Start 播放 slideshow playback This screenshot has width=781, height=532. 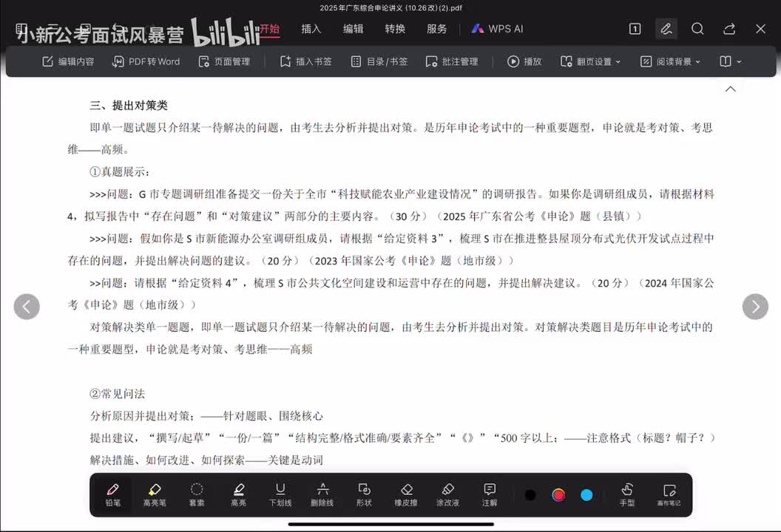coord(524,62)
